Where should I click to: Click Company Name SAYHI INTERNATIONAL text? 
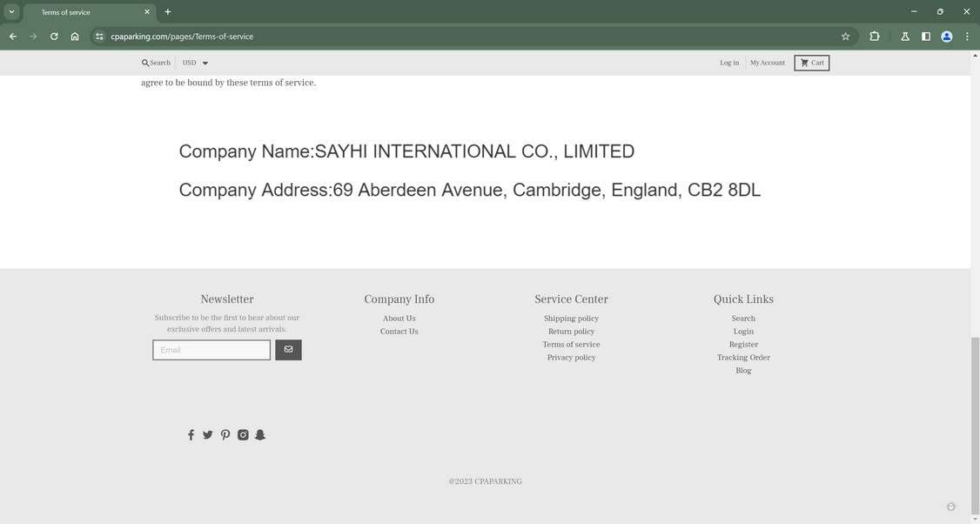tap(406, 151)
